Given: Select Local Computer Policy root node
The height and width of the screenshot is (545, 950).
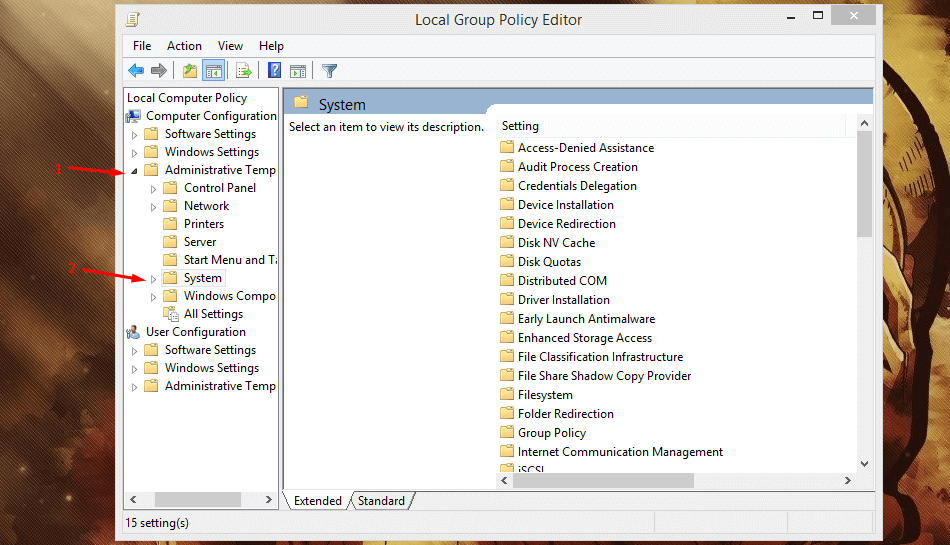Looking at the screenshot, I should [x=187, y=97].
